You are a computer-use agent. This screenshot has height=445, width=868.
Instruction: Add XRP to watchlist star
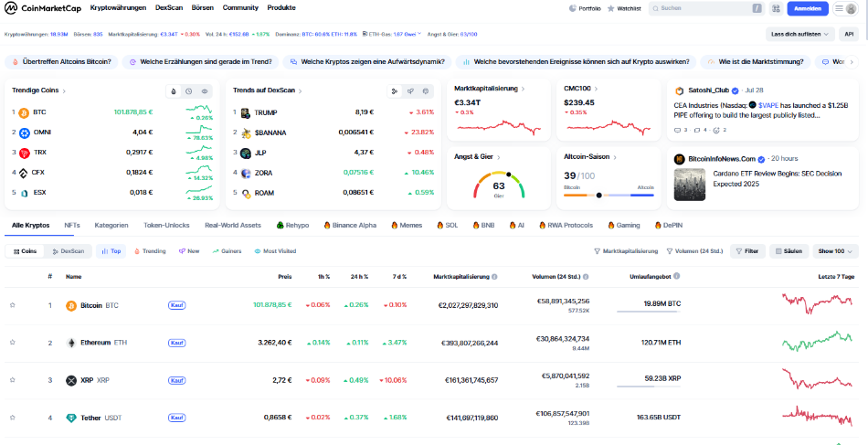coord(12,380)
